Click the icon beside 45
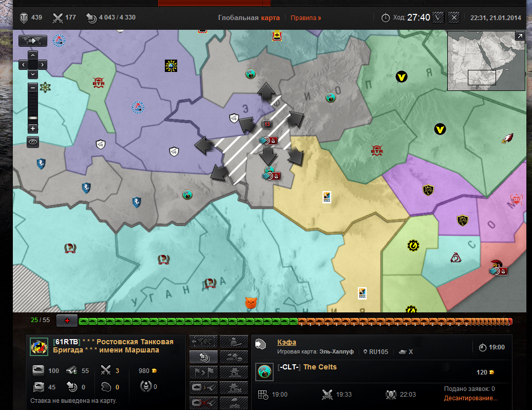Viewport: 532px width, 410px height. (39, 387)
